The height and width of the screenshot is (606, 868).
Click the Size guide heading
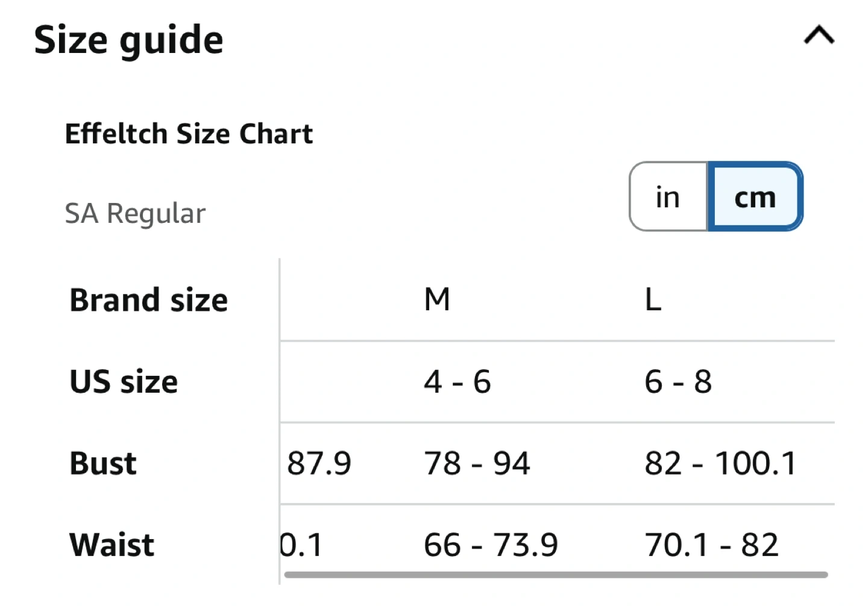129,40
